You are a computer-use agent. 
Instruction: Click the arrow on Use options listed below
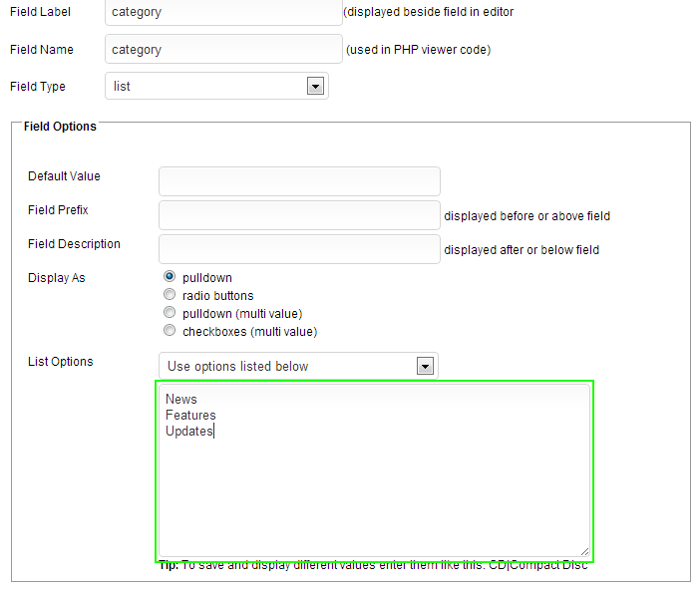425,366
